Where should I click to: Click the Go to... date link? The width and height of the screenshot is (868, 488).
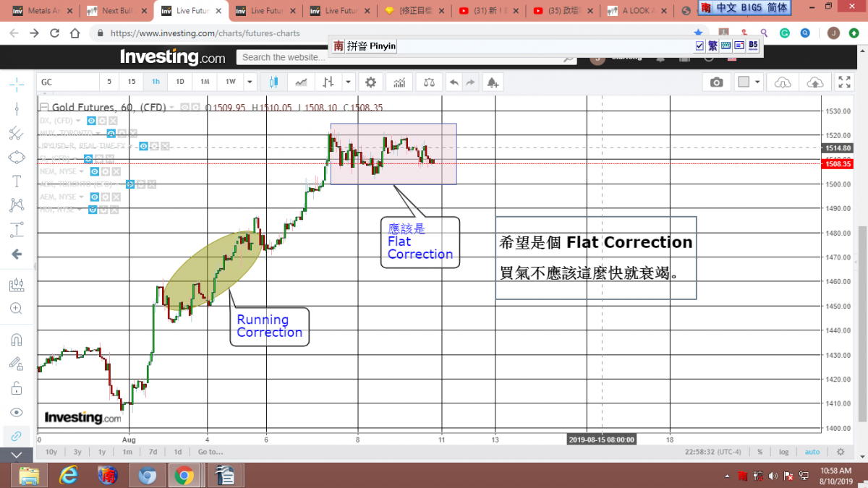pyautogui.click(x=210, y=452)
